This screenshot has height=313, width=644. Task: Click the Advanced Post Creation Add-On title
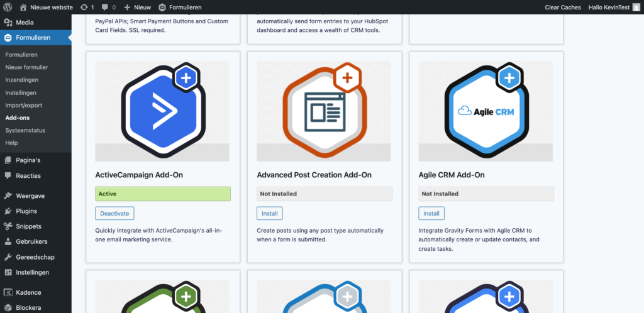click(314, 175)
